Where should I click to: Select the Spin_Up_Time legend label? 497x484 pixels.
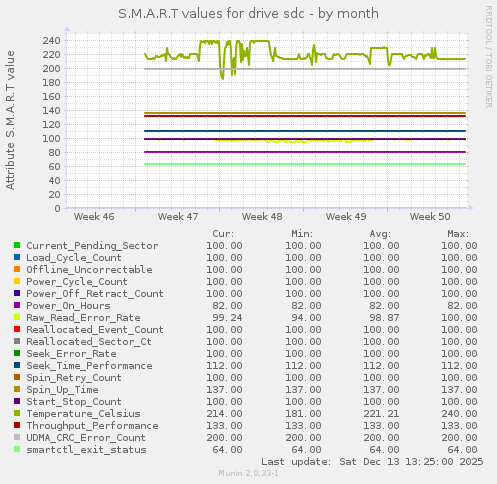click(62, 390)
